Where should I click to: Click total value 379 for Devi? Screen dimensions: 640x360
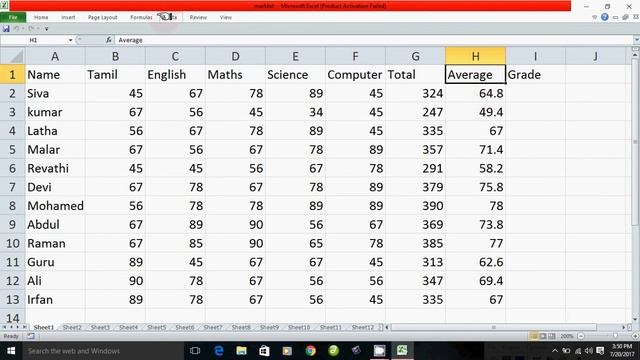pos(416,187)
